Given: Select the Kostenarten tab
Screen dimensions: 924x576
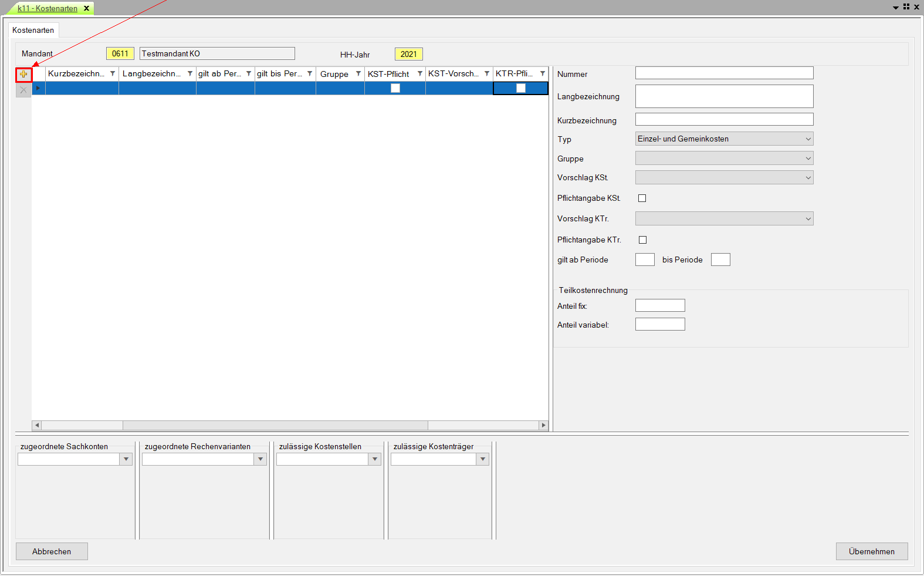Looking at the screenshot, I should 33,31.
